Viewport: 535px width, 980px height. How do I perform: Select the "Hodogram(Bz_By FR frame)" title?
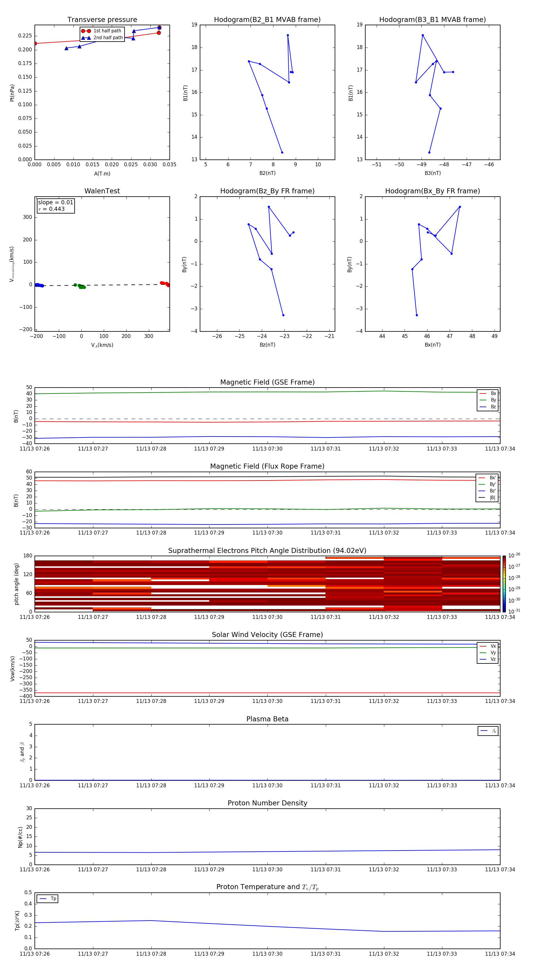[267, 191]
